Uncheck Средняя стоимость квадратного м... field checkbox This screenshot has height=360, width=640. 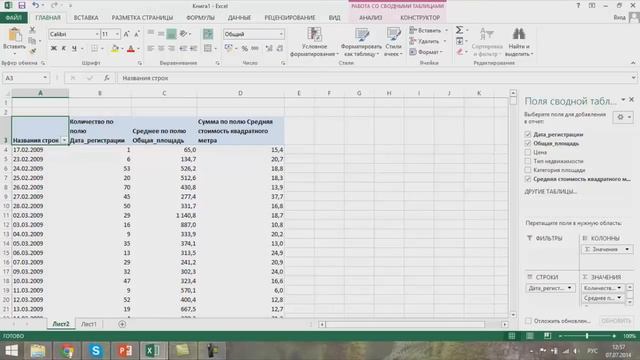tap(528, 179)
